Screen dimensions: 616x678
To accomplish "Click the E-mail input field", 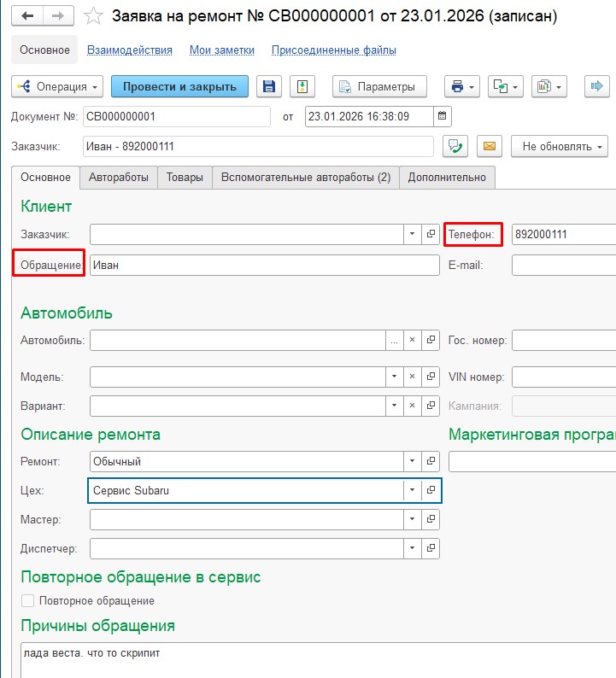I will tap(564, 265).
